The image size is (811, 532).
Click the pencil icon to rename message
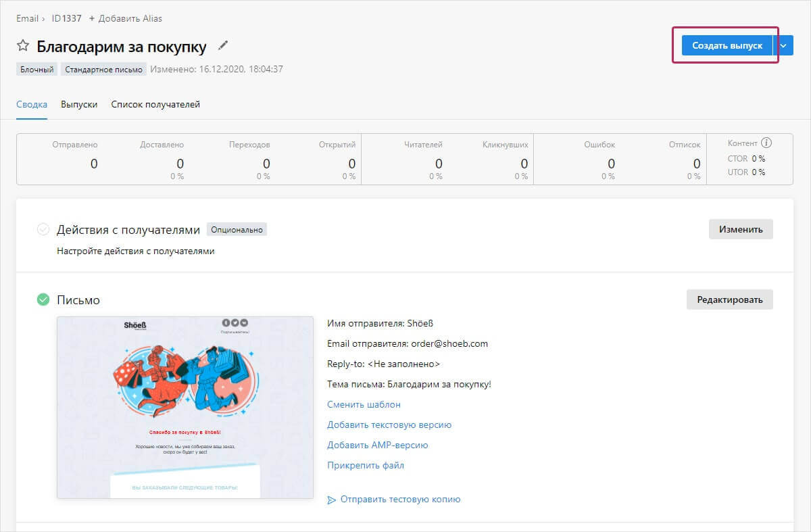[223, 46]
